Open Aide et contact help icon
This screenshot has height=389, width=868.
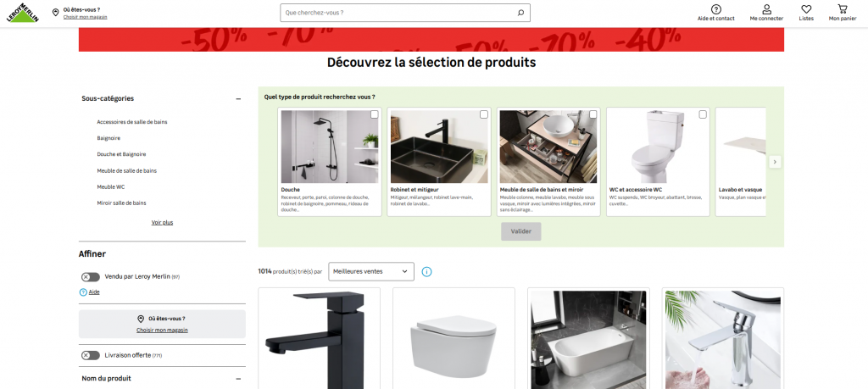[715, 8]
